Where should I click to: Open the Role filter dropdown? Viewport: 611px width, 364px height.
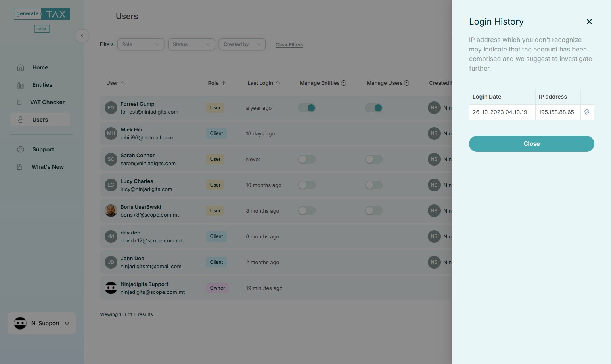[140, 44]
